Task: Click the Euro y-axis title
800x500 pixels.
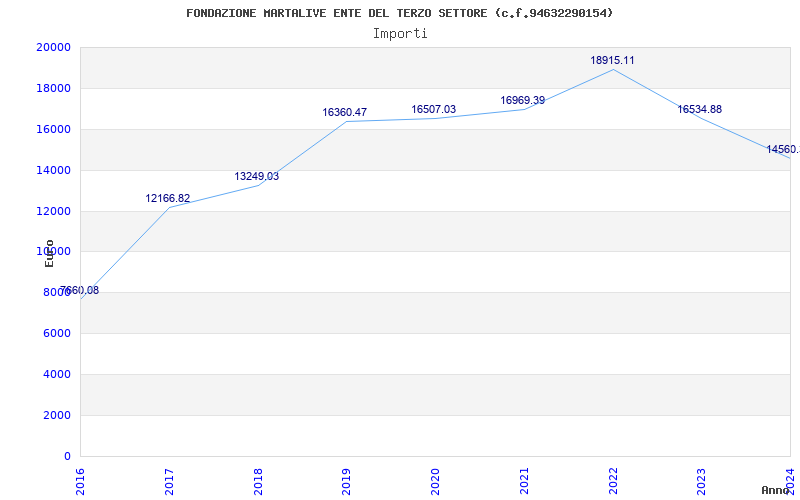Action: 49,253
